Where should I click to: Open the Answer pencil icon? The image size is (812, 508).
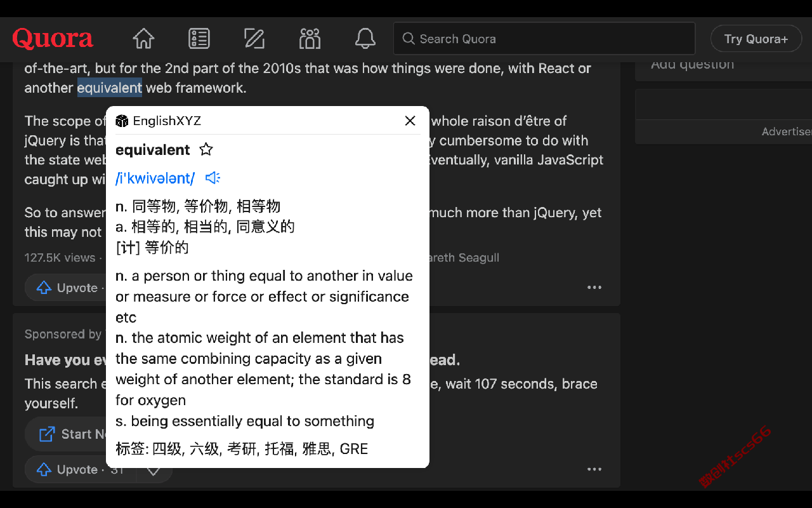tap(254, 39)
